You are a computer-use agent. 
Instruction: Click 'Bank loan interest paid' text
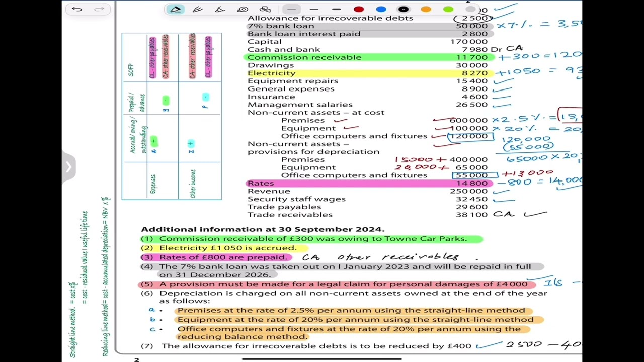click(x=303, y=34)
